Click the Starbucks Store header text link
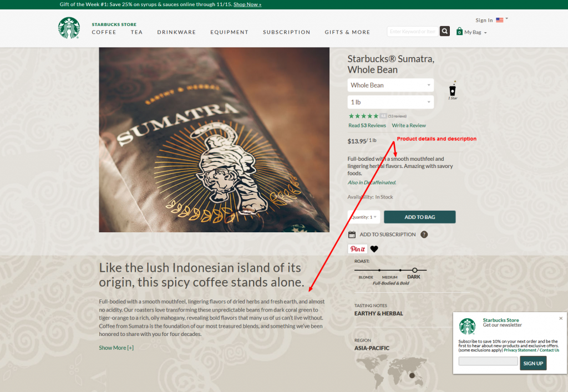Screen dimensions: 568x392 click(114, 24)
